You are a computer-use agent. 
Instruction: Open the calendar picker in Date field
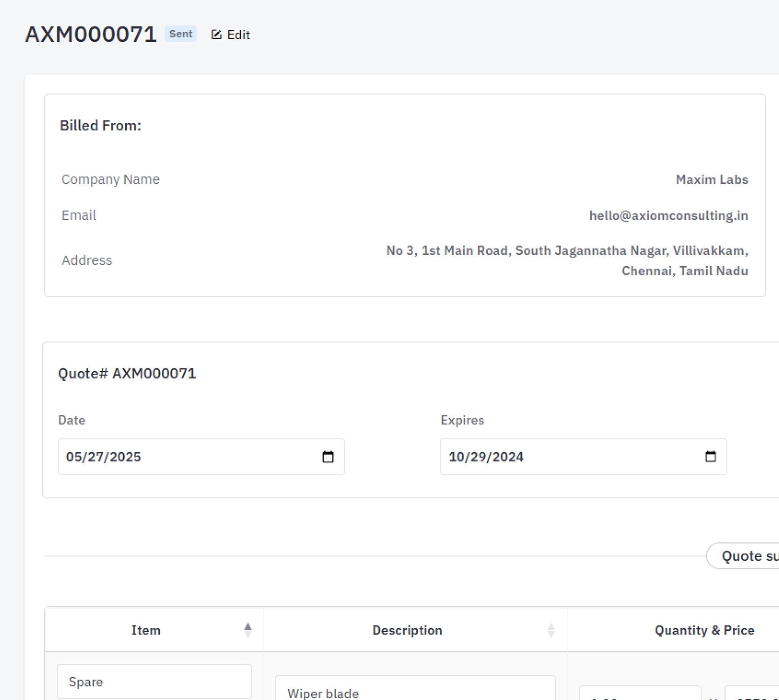328,456
